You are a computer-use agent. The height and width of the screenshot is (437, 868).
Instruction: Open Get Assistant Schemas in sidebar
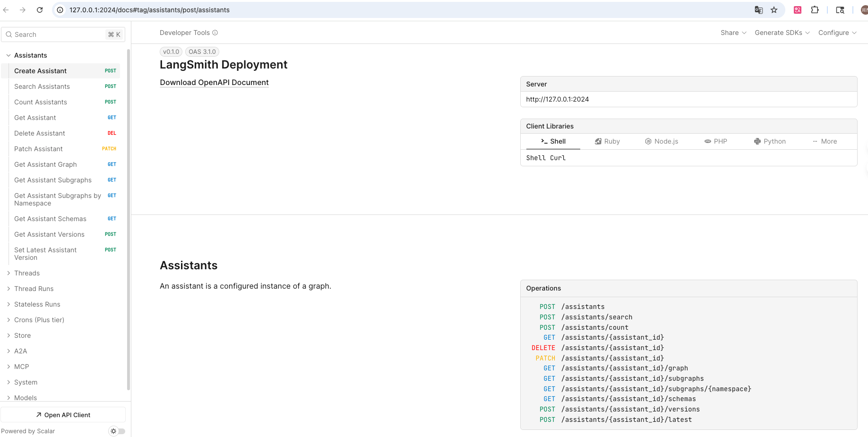(61, 219)
